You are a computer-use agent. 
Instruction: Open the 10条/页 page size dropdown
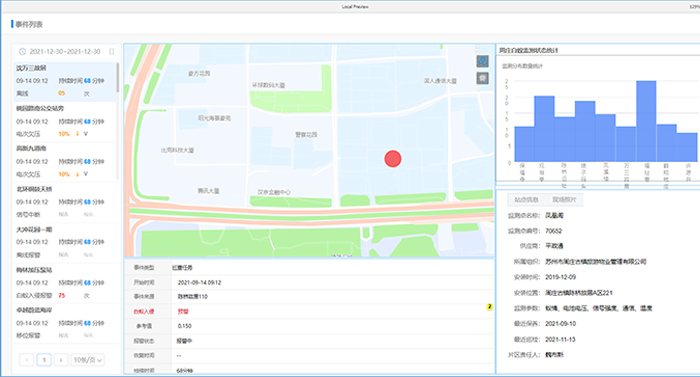pyautogui.click(x=88, y=360)
